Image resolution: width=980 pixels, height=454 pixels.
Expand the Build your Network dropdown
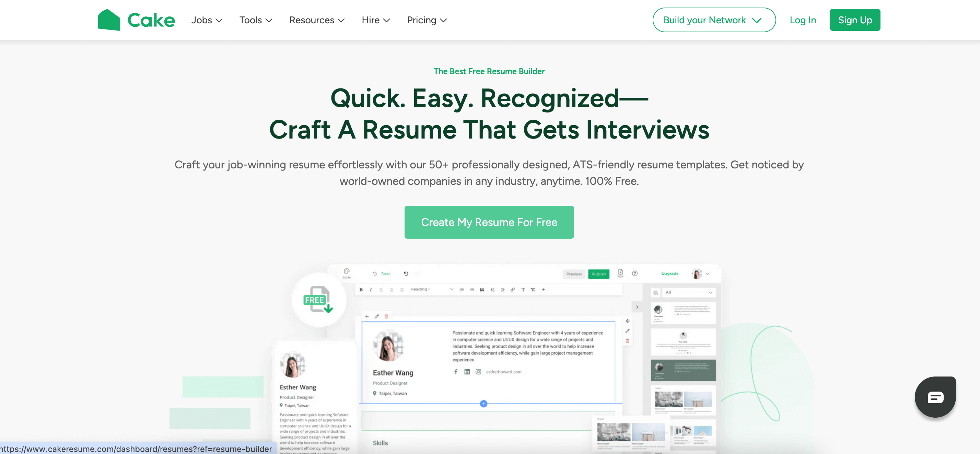coord(714,20)
